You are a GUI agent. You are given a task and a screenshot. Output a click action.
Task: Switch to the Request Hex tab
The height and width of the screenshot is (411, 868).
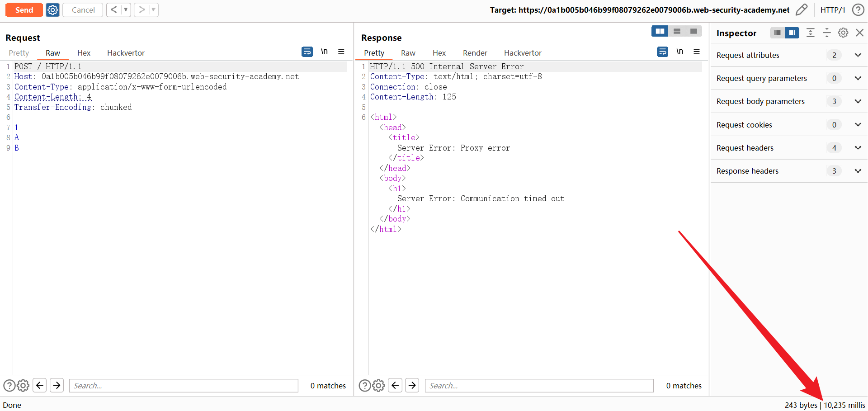tap(84, 53)
